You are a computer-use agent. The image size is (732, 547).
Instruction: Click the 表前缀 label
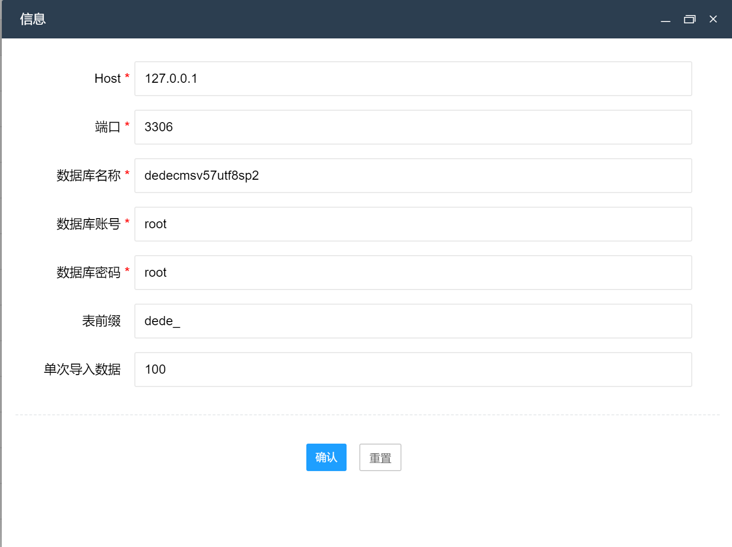[101, 321]
